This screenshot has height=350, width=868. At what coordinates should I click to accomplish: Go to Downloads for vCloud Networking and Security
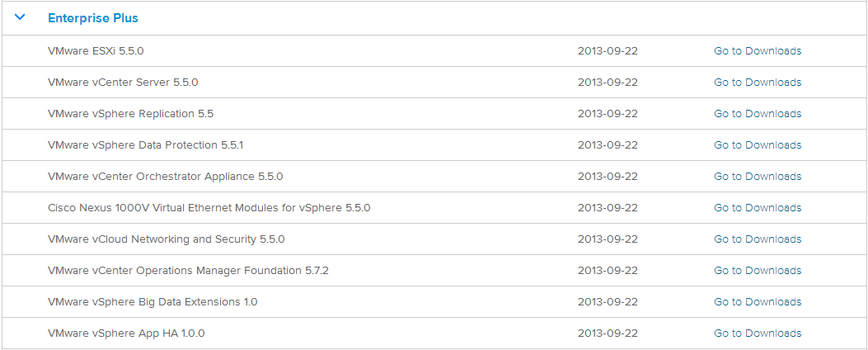(x=757, y=239)
